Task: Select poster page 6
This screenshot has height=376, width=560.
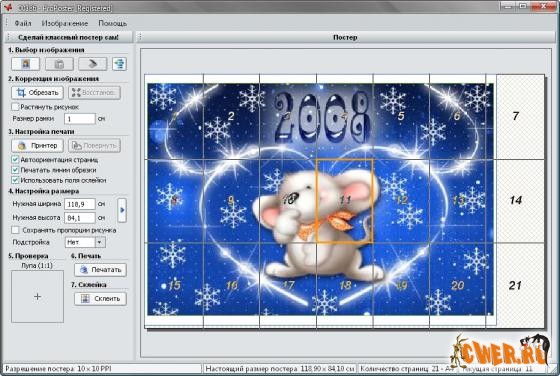Action: tap(458, 116)
